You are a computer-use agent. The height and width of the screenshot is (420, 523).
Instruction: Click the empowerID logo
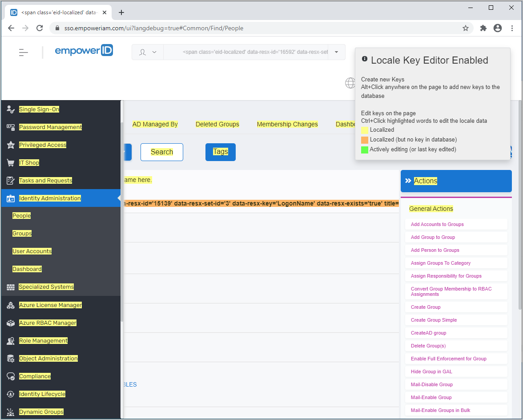(x=84, y=50)
